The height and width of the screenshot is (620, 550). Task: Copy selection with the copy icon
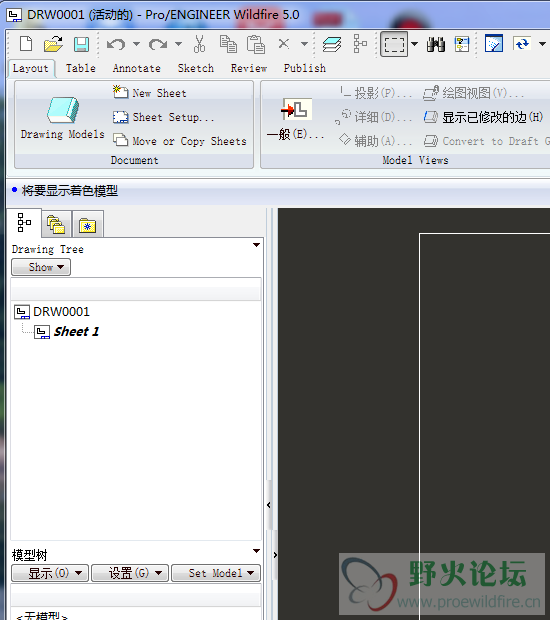228,44
